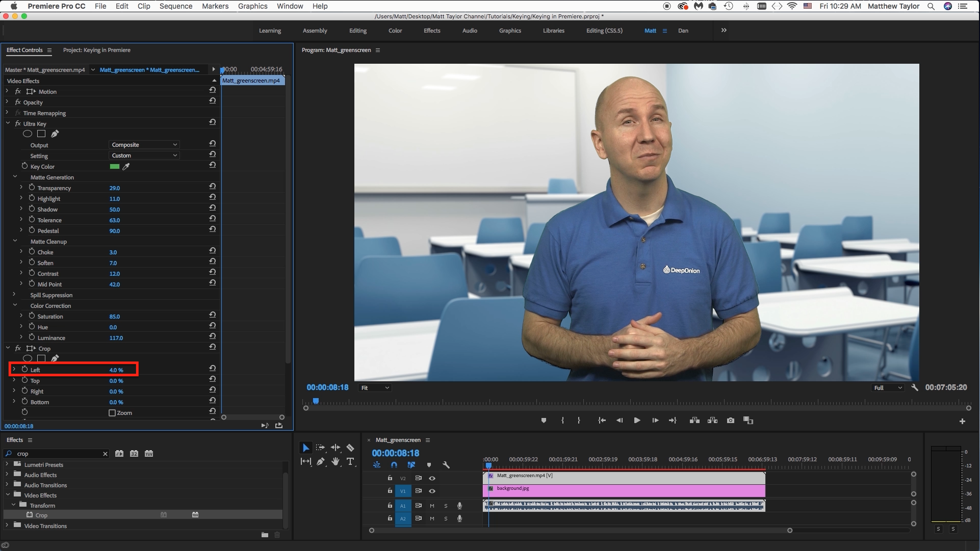
Task: Click the Export Frame icon
Action: pos(730,420)
